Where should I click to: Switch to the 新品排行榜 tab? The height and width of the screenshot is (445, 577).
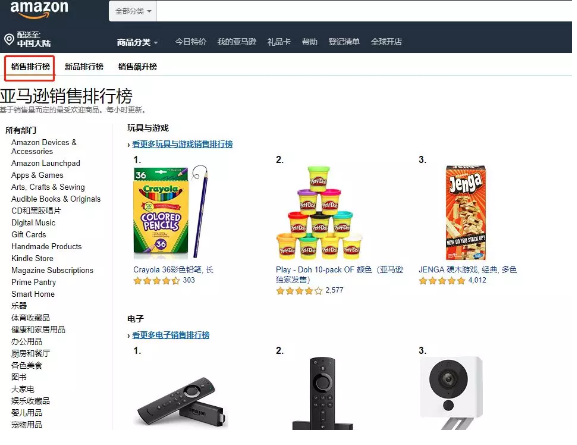tap(84, 67)
